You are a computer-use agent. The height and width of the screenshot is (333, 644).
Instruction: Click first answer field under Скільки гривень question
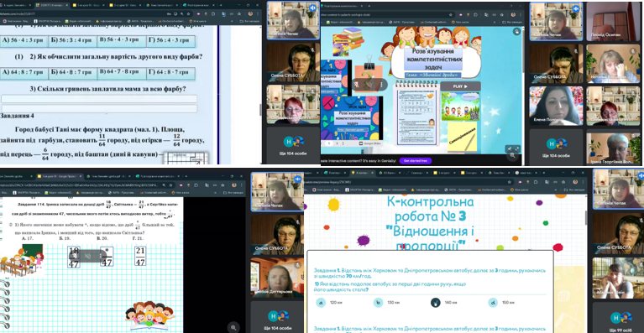point(98,99)
